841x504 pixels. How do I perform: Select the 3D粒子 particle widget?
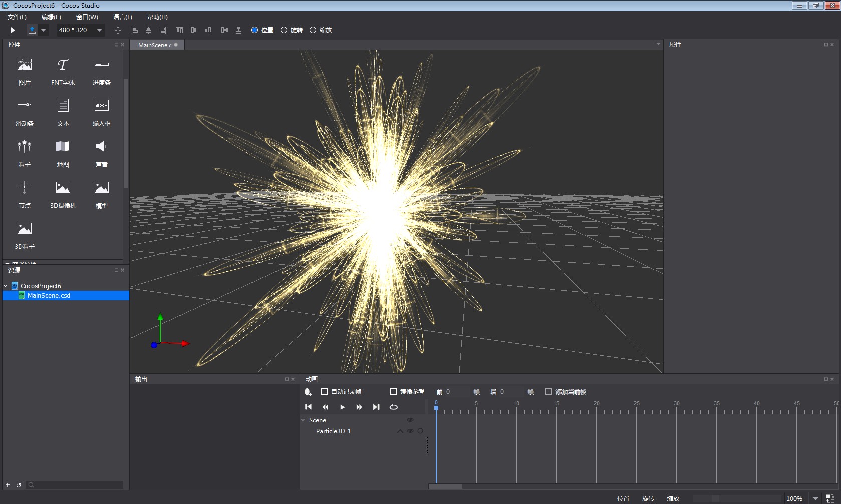pos(25,236)
